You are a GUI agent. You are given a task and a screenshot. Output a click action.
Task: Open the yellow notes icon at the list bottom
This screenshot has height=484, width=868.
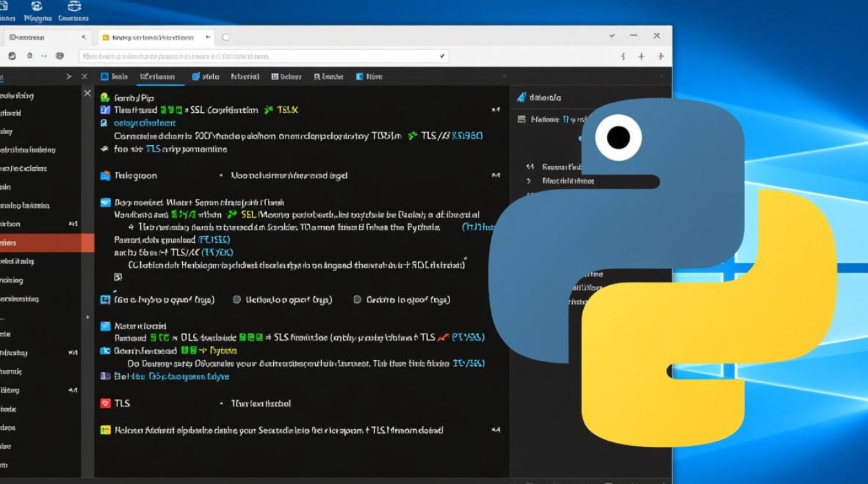[x=104, y=430]
